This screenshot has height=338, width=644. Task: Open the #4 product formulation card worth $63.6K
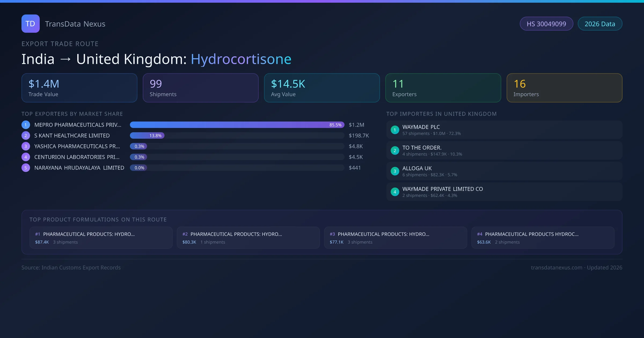(x=543, y=238)
